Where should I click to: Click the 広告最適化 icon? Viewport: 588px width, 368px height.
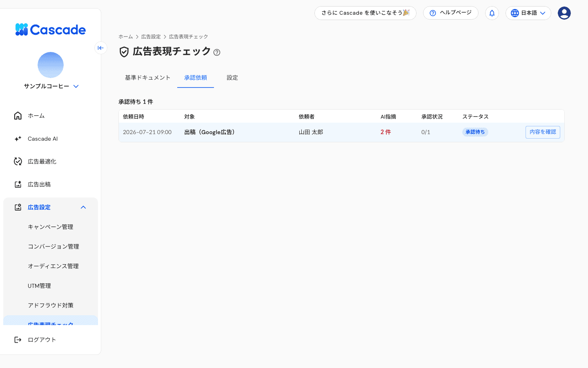18,162
